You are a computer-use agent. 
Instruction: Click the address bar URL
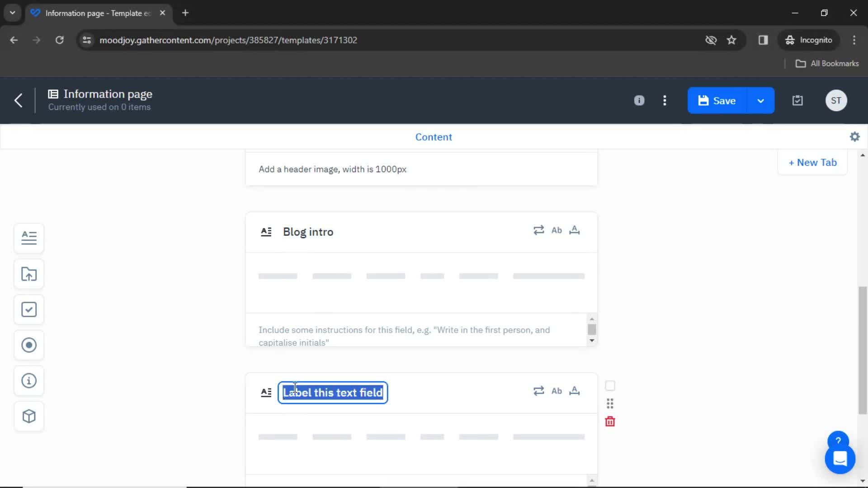point(228,40)
